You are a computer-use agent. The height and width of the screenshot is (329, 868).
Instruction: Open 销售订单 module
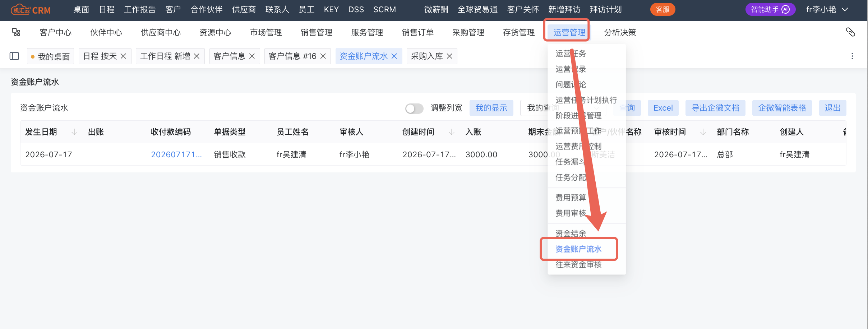click(418, 32)
